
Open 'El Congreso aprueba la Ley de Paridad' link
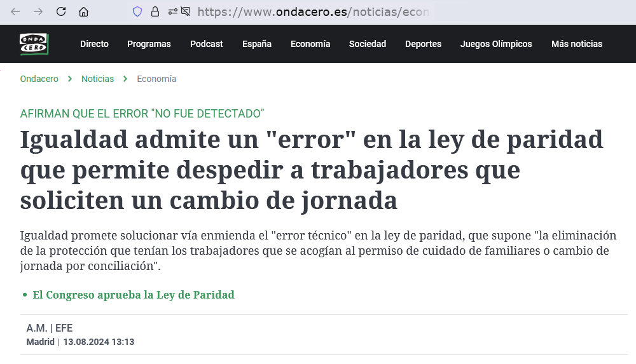click(x=134, y=295)
